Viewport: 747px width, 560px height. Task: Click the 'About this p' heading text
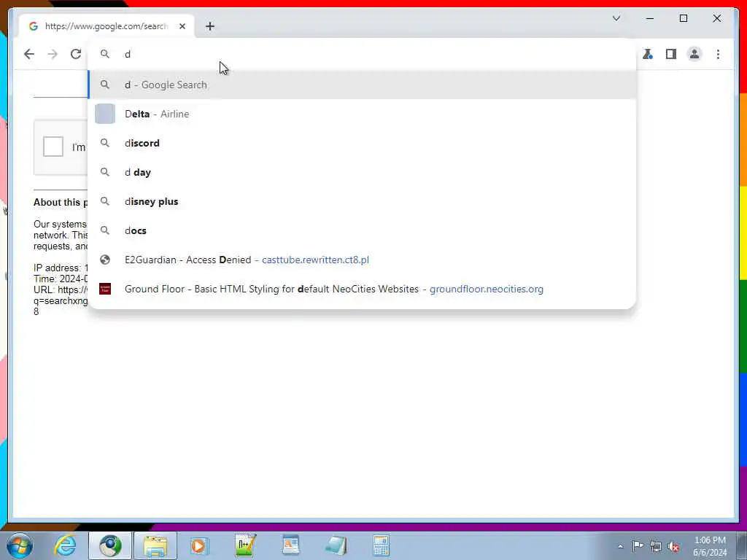(61, 203)
